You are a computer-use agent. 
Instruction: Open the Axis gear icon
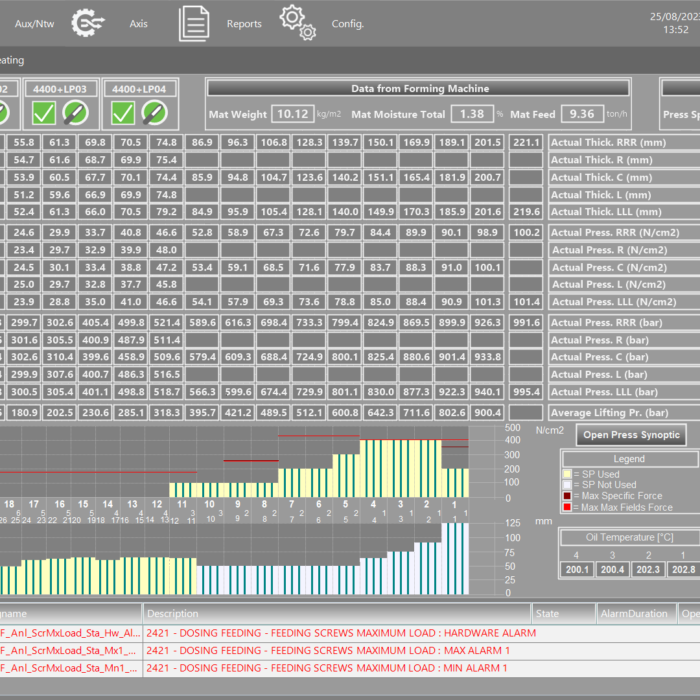tap(89, 22)
